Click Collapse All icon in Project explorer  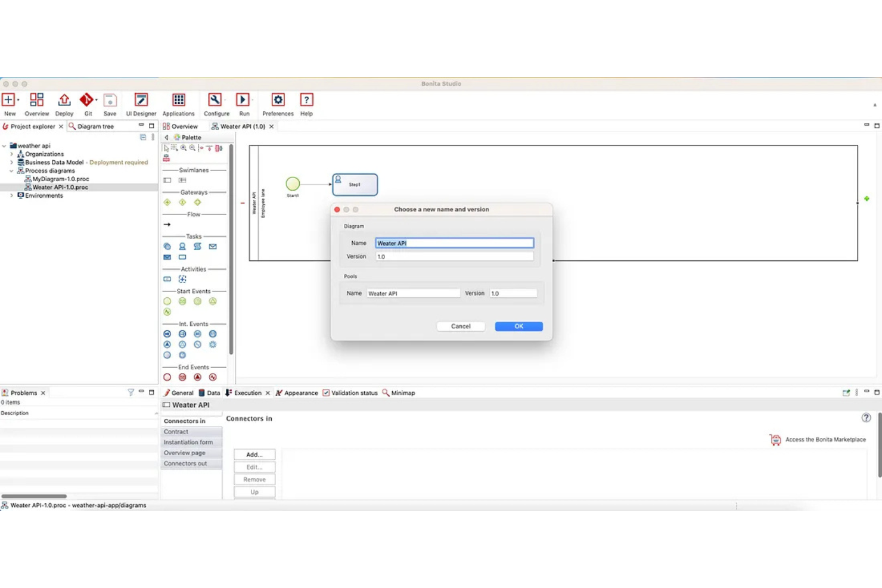[143, 137]
